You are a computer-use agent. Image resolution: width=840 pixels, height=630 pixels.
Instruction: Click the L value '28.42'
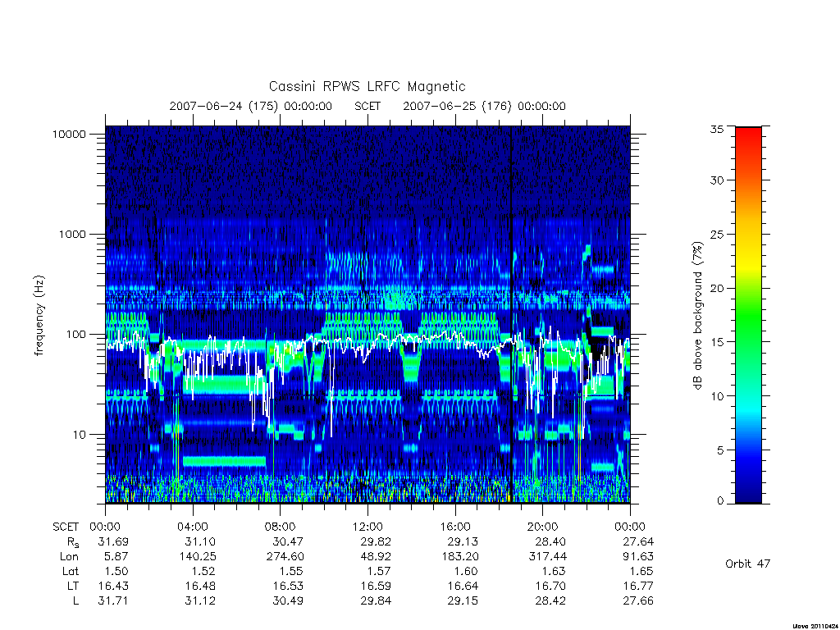point(550,600)
